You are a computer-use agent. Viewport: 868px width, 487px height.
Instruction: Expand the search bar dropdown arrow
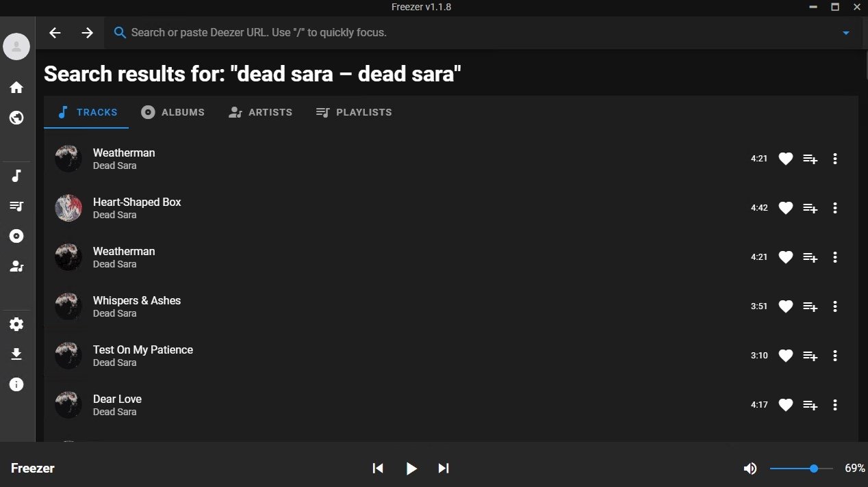click(846, 33)
